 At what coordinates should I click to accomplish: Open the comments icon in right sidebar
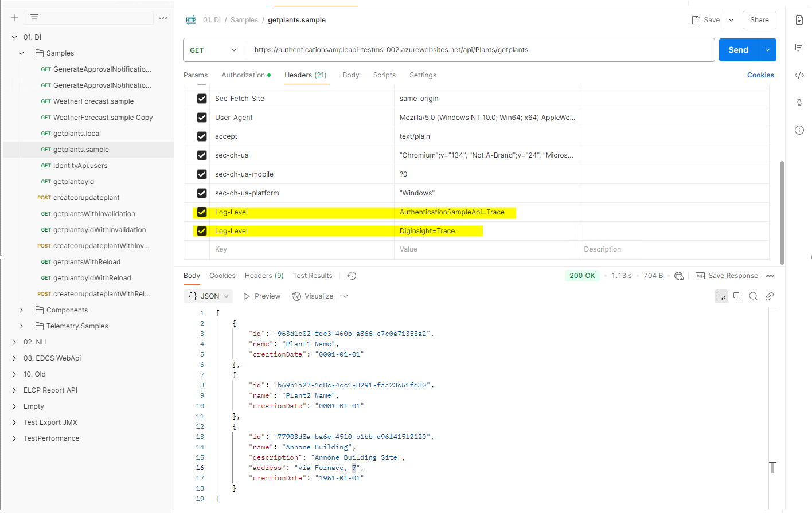tap(799, 47)
